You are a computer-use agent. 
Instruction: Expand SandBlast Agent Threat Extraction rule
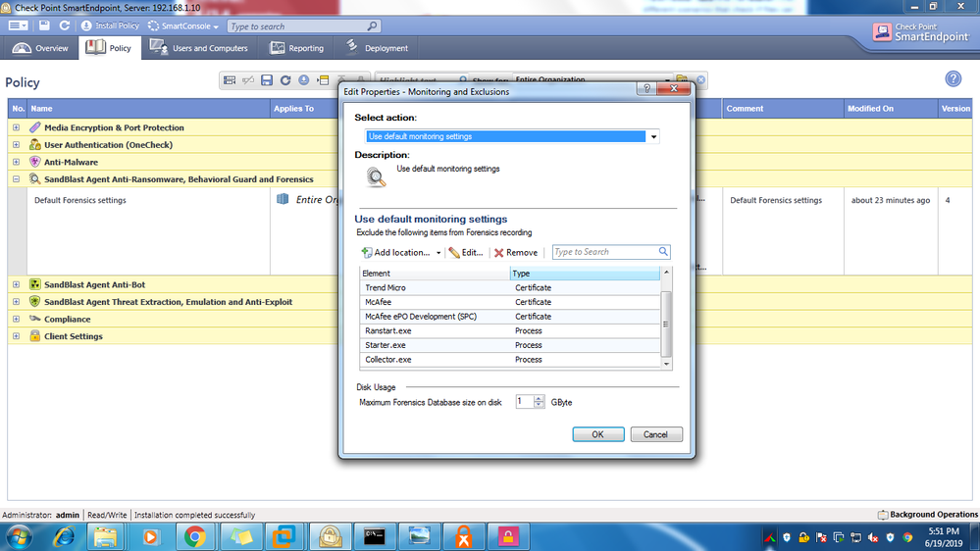[17, 302]
